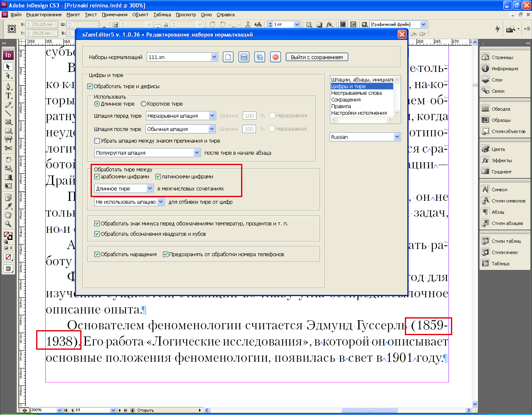Select the Direct Selection tool
The width and height of the screenshot is (532, 415).
(8, 76)
